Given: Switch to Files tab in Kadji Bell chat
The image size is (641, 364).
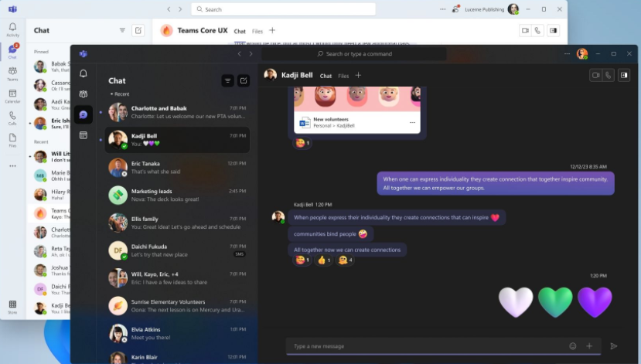Looking at the screenshot, I should (x=343, y=76).
